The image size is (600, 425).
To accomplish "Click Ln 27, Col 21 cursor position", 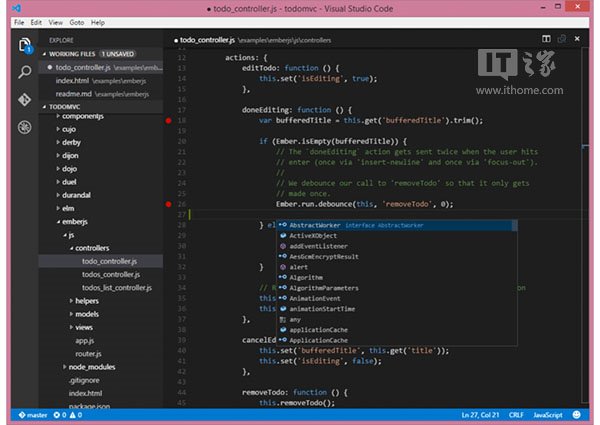I will click(480, 415).
